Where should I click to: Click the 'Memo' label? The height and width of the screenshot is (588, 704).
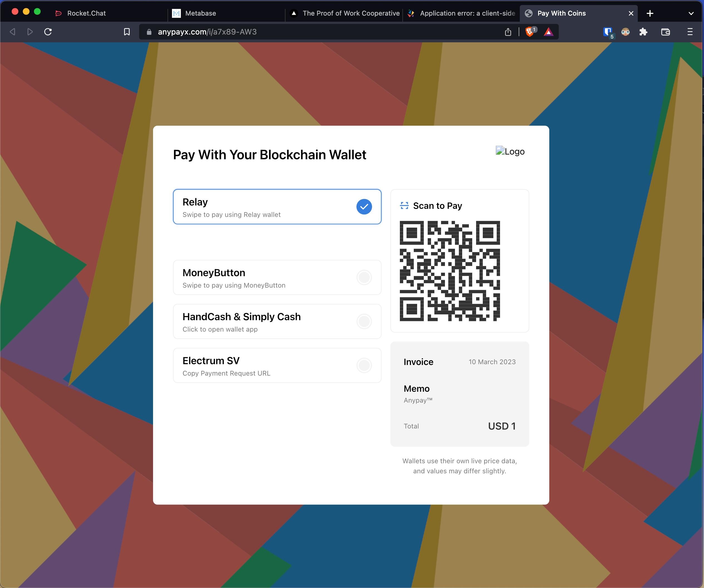pos(417,388)
